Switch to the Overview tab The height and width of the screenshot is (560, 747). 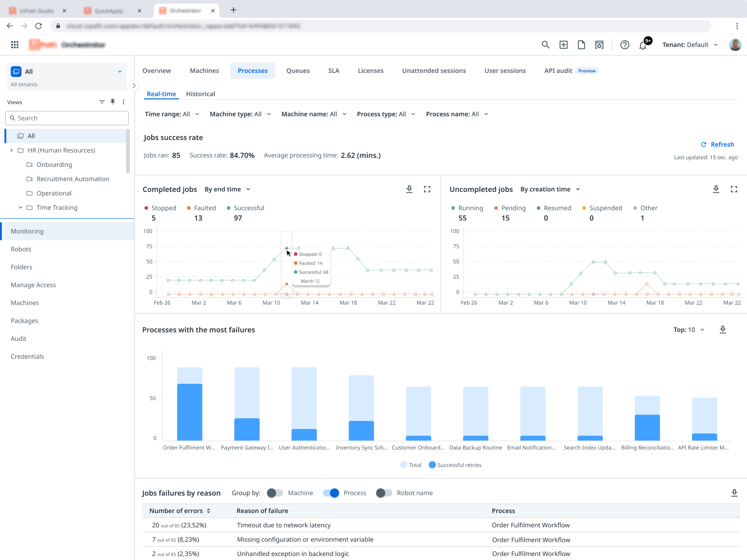point(157,71)
